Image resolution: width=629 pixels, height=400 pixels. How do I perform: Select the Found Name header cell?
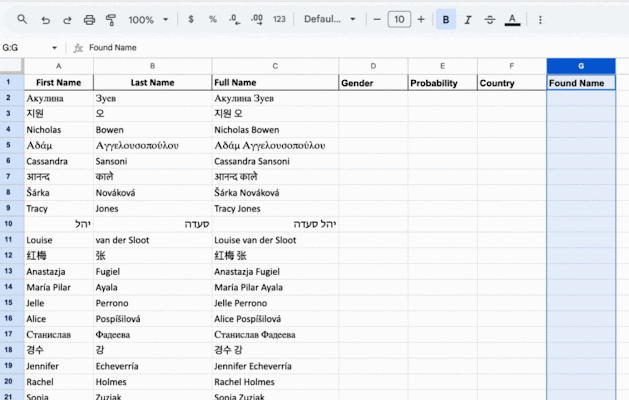pyautogui.click(x=581, y=83)
